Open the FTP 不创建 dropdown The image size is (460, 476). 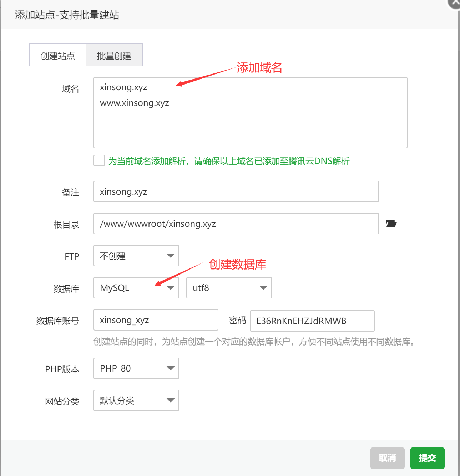click(136, 256)
